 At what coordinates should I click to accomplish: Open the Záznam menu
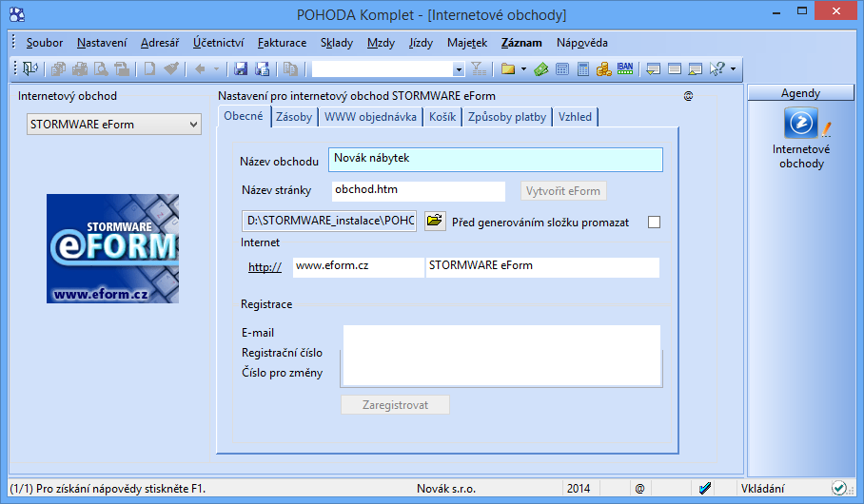point(521,43)
